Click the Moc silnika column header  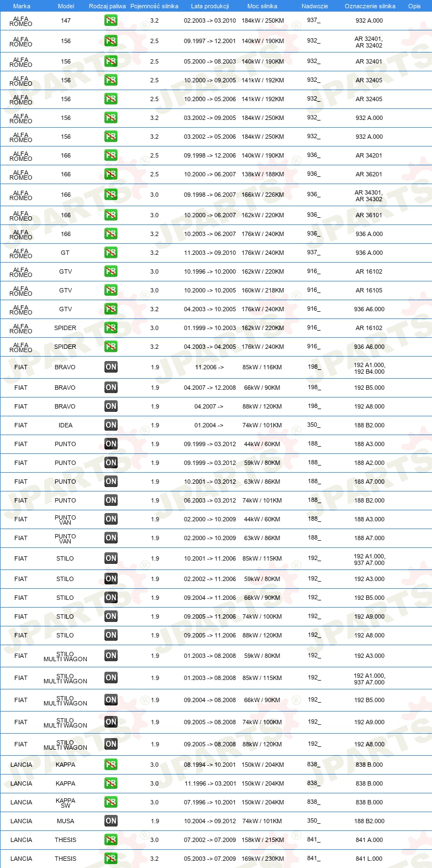[262, 6]
